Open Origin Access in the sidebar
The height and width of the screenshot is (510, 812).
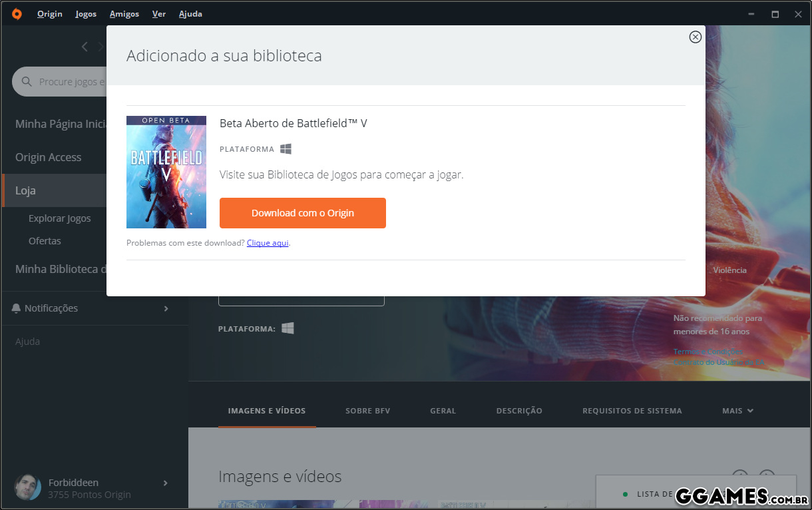(x=49, y=157)
